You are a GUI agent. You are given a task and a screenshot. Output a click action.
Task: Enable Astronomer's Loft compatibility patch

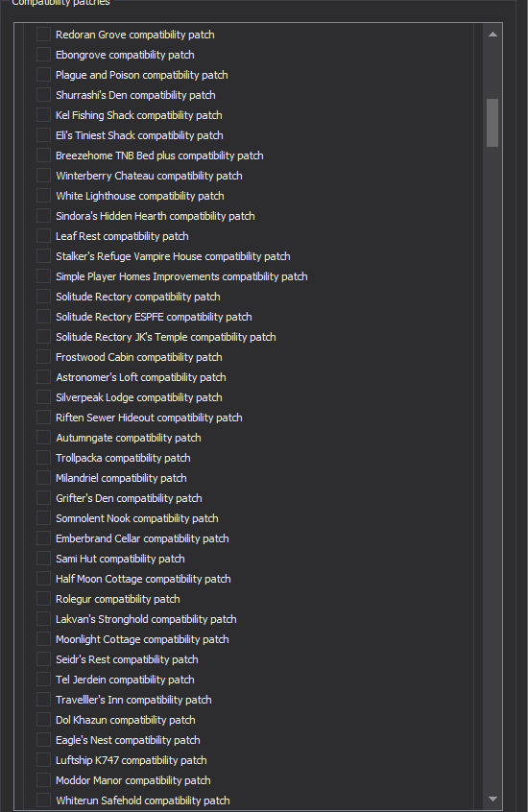43,377
